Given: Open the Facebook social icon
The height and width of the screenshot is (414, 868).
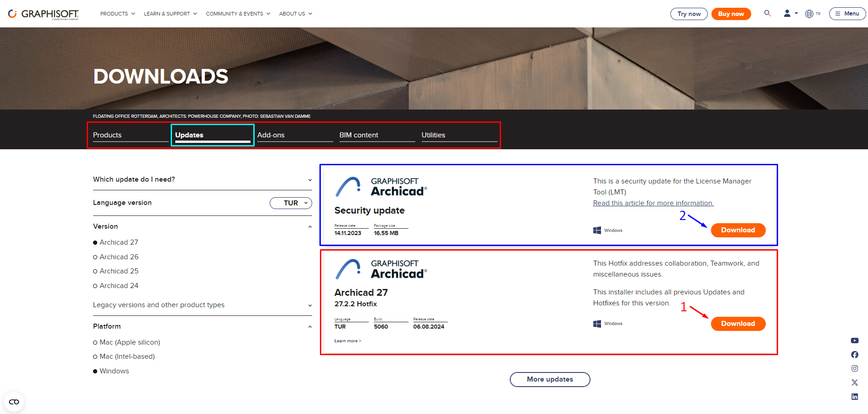Looking at the screenshot, I should (855, 355).
